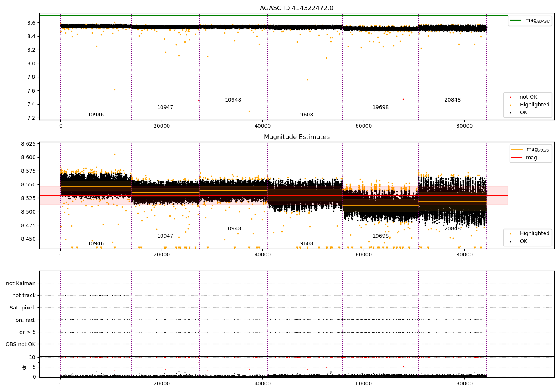Screen dimensions: 560x392
Task: Click the red 'mag' legend entry
Action: click(524, 158)
